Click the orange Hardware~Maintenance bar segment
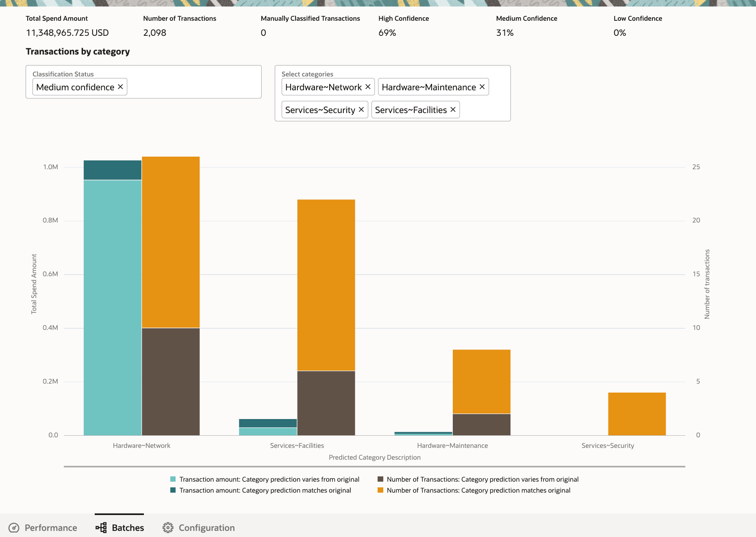The image size is (756, 537). point(482,382)
